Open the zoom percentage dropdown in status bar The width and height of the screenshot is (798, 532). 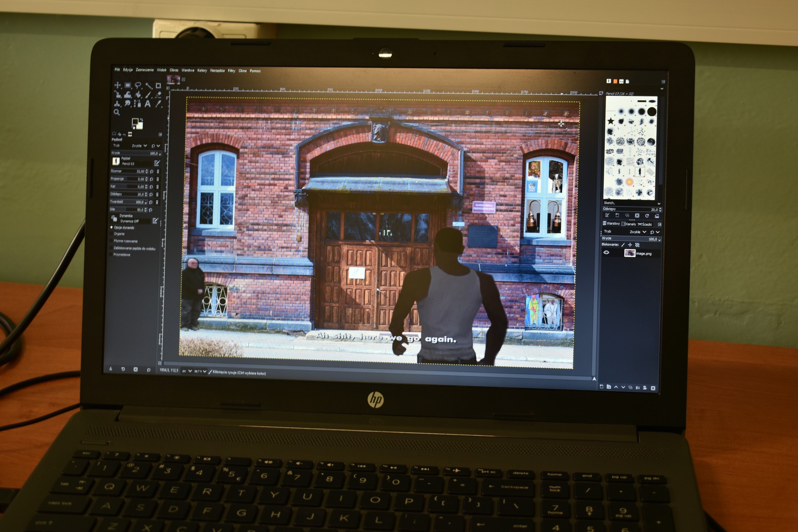pos(200,371)
